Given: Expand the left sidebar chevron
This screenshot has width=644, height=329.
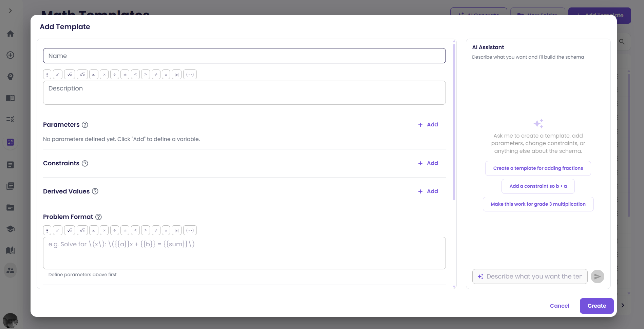Looking at the screenshot, I should tap(11, 11).
